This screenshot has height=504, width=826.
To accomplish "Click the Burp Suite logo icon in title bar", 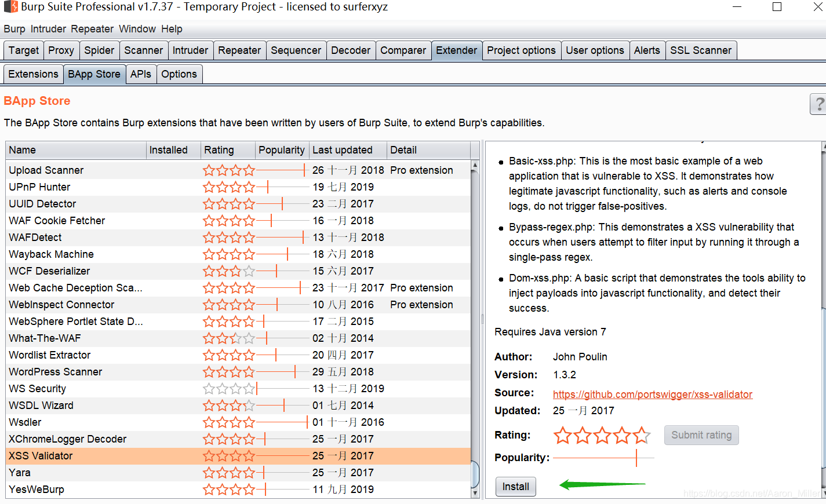I will [x=11, y=7].
